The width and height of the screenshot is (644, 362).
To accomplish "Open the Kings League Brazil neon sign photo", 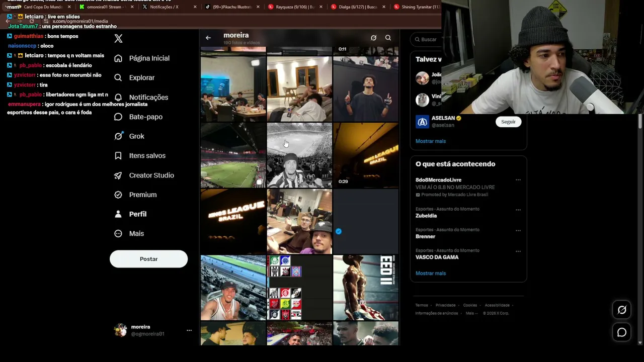I will pos(233,222).
